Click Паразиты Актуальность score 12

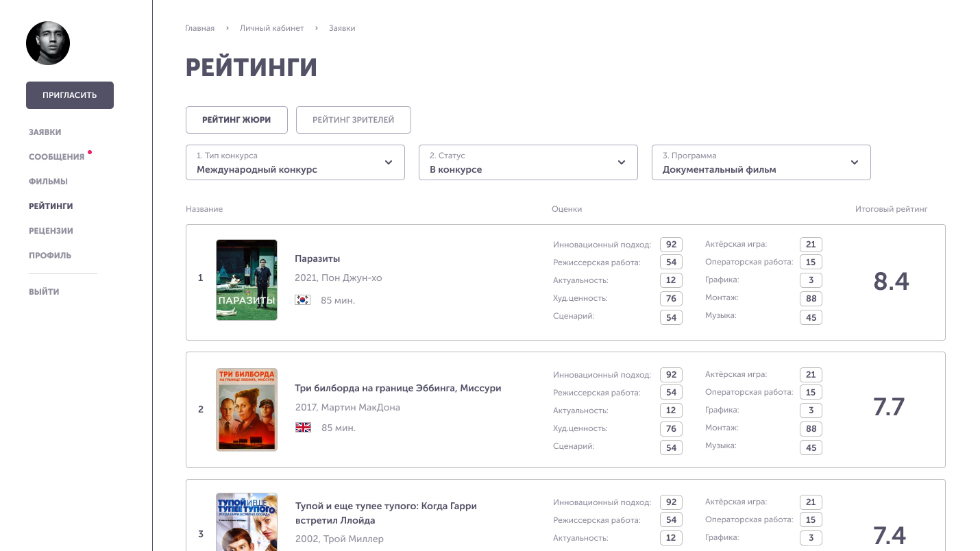(671, 280)
